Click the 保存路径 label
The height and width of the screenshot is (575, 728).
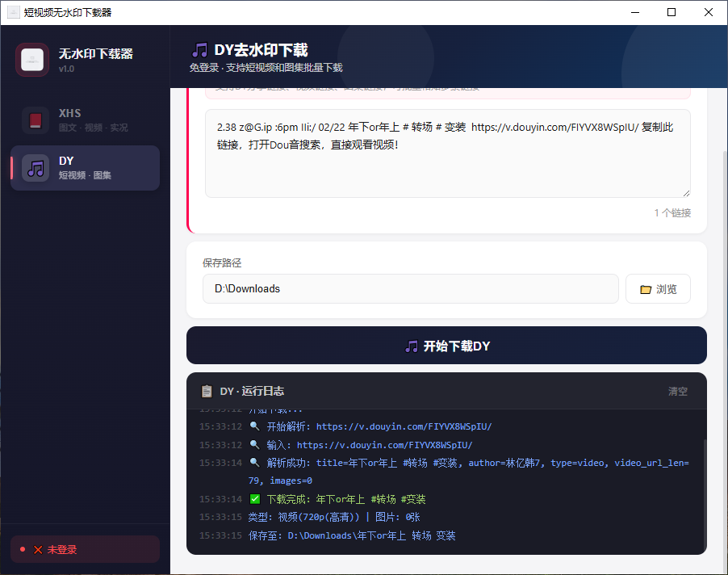point(222,263)
